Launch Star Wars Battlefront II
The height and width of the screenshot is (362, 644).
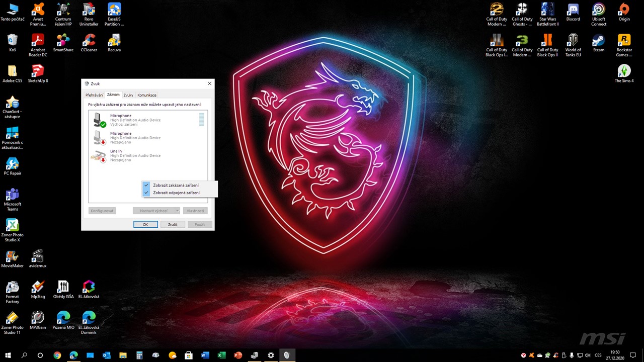(x=547, y=14)
